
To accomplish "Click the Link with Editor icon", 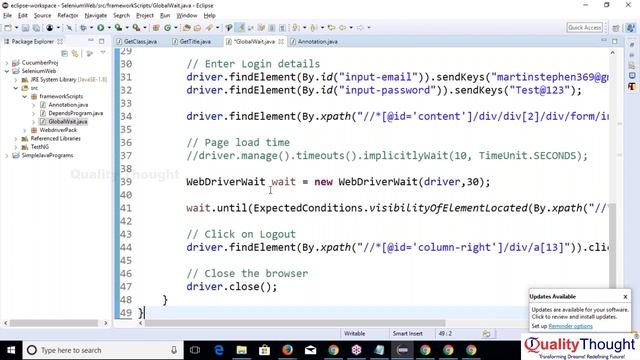I will point(75,53).
